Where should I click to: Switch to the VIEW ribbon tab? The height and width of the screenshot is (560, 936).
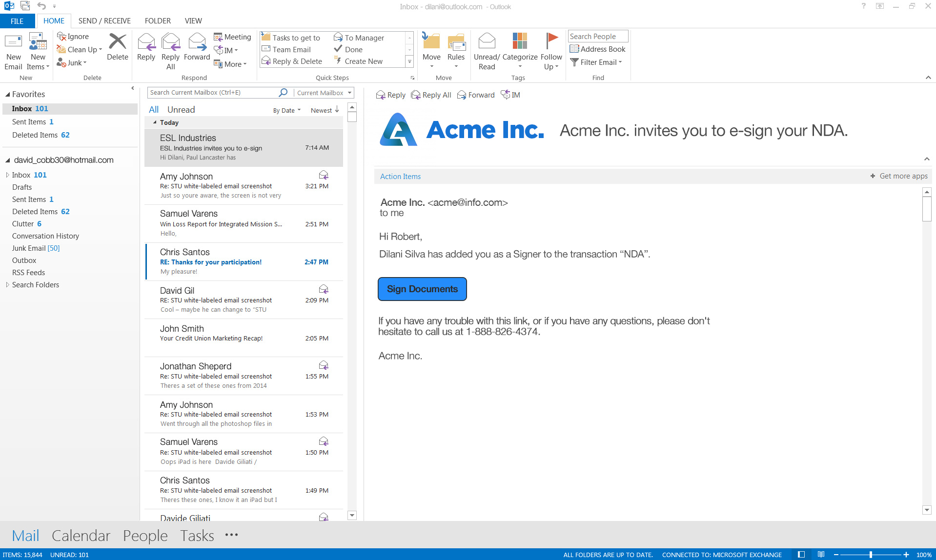pyautogui.click(x=193, y=20)
